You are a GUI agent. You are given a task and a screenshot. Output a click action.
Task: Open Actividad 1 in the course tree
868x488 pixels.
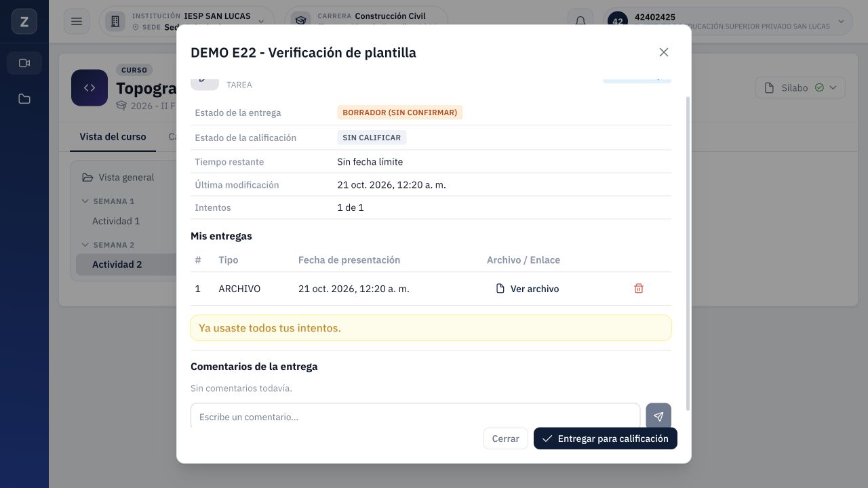pos(116,221)
